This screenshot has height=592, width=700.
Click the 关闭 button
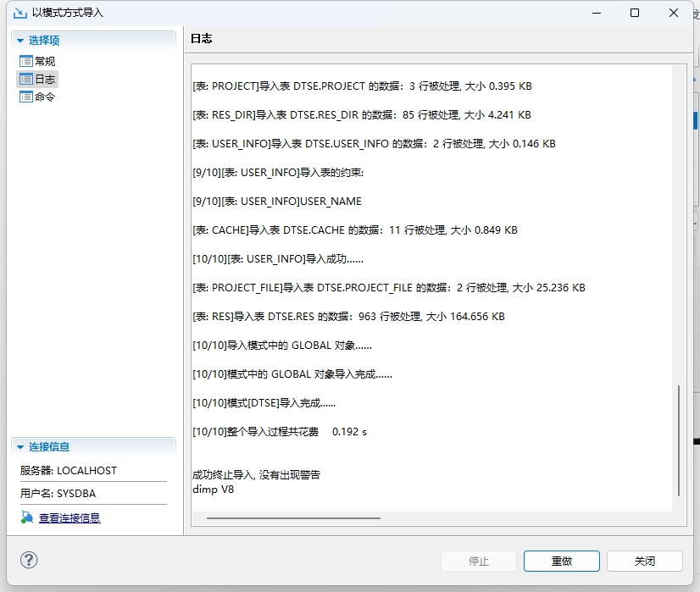tap(645, 561)
